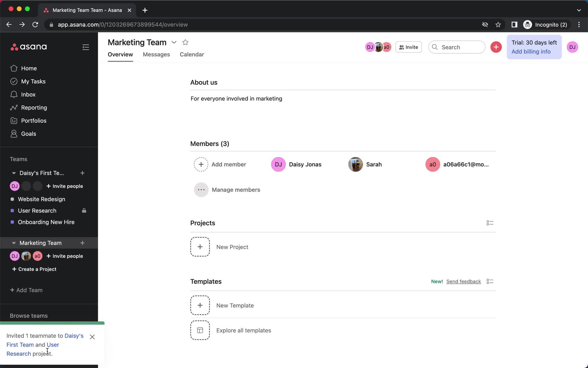Viewport: 588px width, 368px height.
Task: Go back in browser history
Action: (x=9, y=25)
